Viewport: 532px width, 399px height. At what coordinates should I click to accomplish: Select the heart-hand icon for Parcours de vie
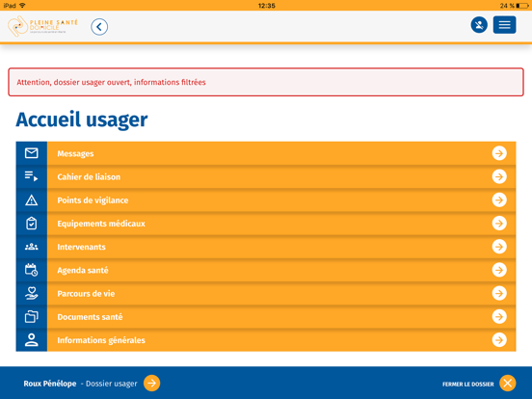pos(32,294)
